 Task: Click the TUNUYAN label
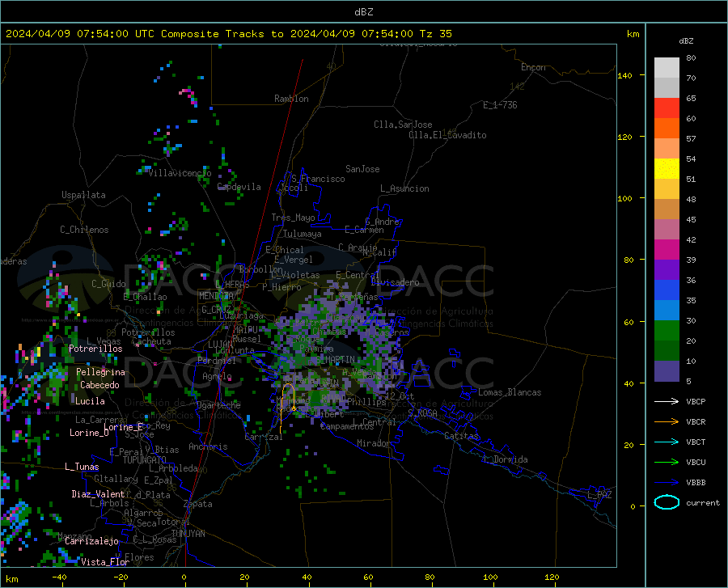click(188, 534)
